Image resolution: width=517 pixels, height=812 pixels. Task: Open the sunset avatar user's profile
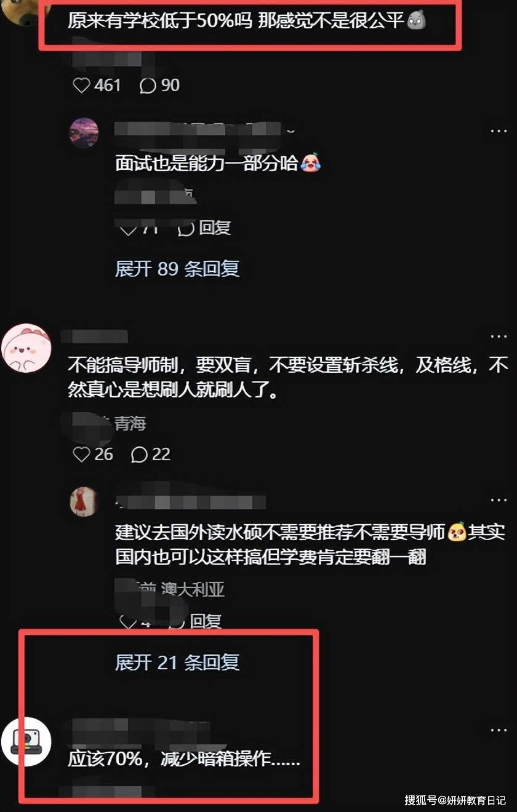tap(84, 132)
